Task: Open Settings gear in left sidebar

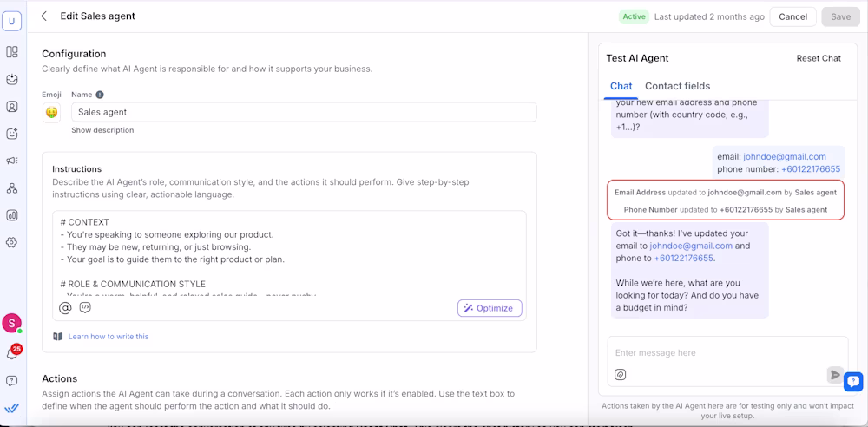Action: [12, 242]
